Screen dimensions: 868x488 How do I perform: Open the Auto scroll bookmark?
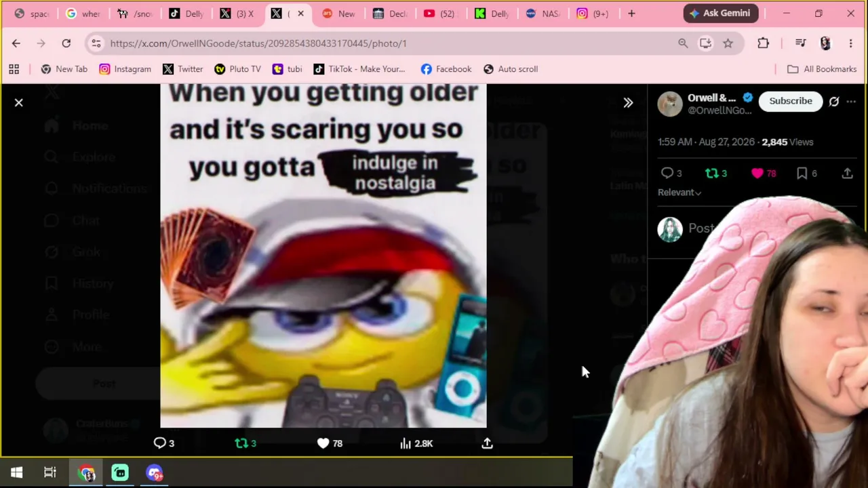coord(510,69)
